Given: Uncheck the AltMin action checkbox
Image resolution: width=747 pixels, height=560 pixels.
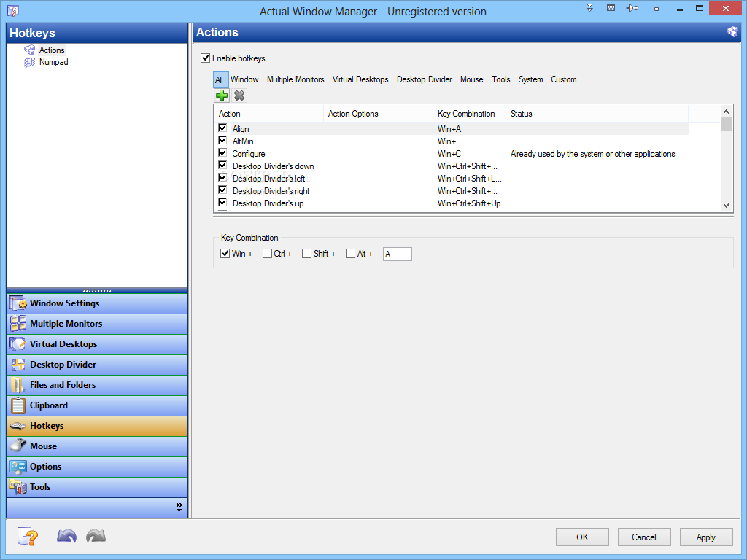Looking at the screenshot, I should click(x=222, y=141).
